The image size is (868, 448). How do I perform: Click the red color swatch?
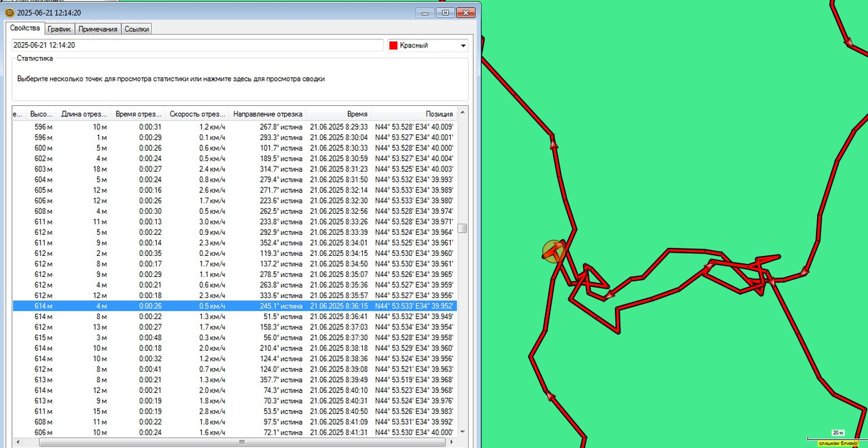pos(393,45)
